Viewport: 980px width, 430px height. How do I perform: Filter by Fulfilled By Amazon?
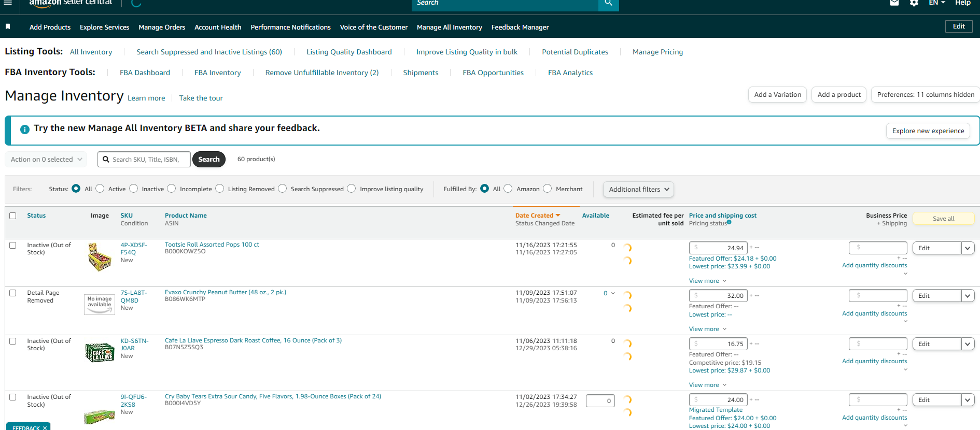pyautogui.click(x=508, y=189)
